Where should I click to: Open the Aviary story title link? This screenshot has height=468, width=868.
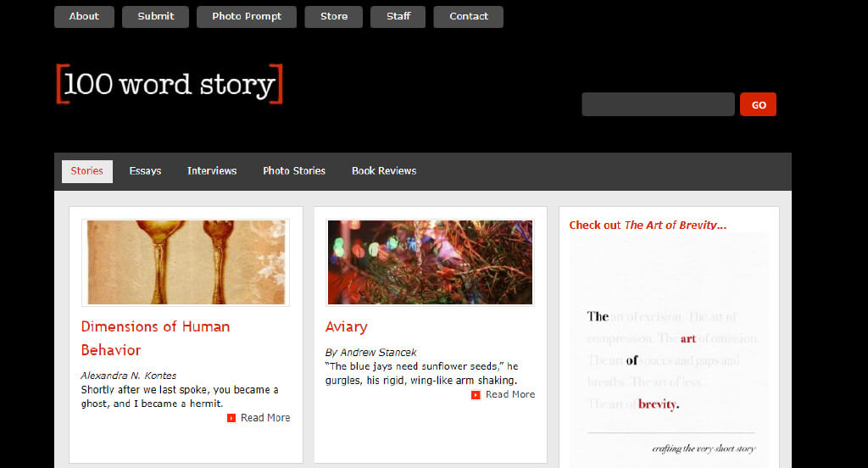pos(347,326)
